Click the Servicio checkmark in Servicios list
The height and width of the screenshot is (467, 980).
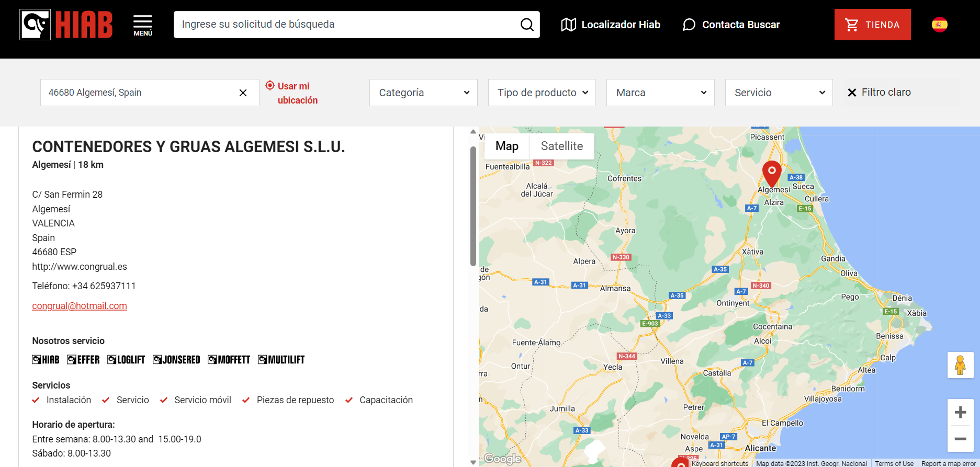(x=106, y=400)
